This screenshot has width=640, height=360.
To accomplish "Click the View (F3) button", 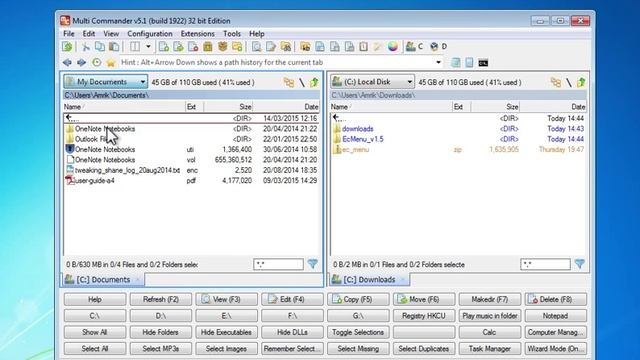I will 227,299.
